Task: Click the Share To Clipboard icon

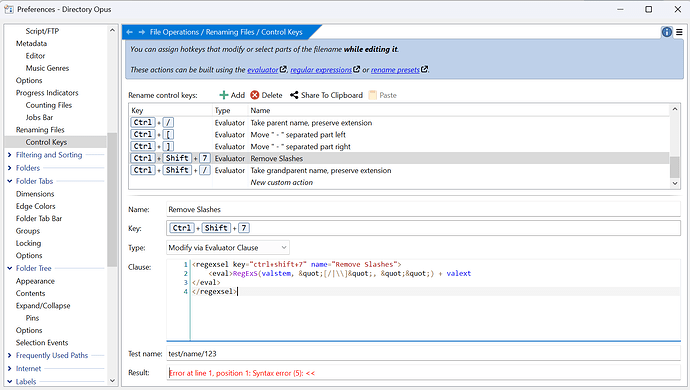Action: tap(294, 95)
